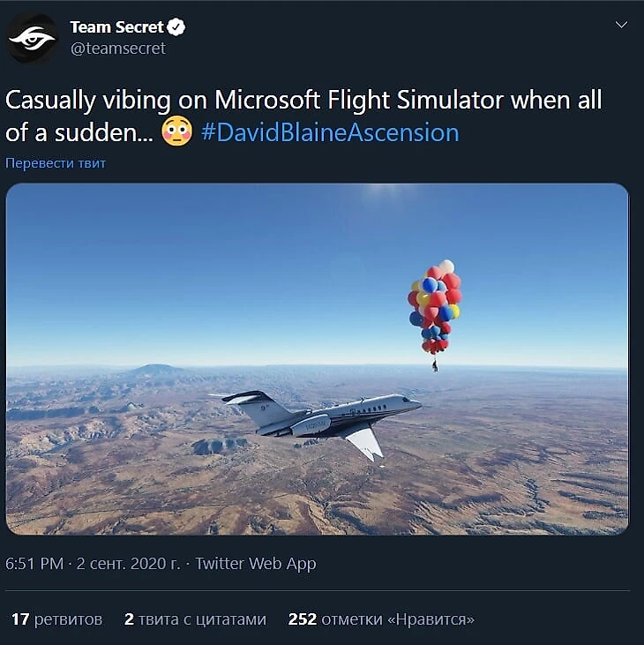
Task: Click the verified badge beside Team Secret
Action: 177,27
